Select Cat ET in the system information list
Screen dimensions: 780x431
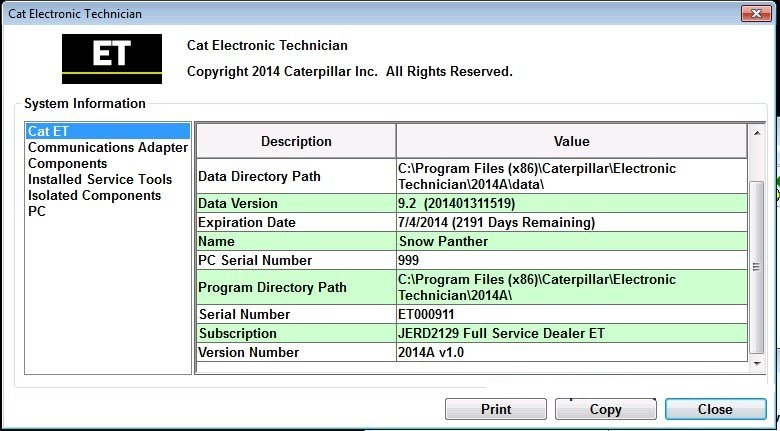point(108,131)
